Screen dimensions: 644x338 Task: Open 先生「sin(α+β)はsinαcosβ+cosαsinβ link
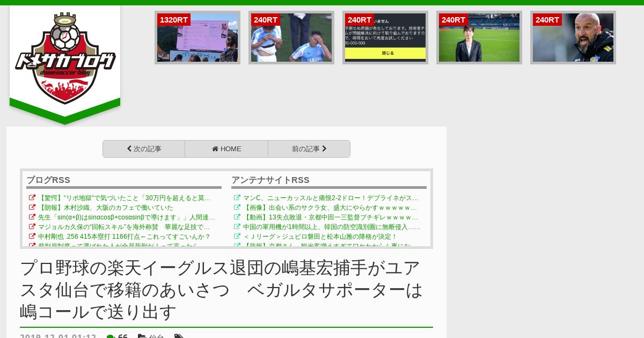[127, 217]
